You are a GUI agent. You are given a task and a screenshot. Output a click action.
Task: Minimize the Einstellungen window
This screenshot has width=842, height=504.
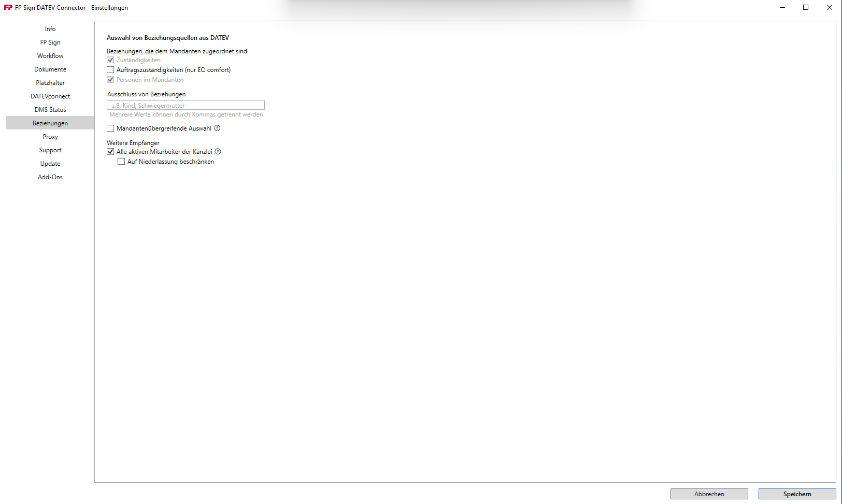[x=782, y=7]
